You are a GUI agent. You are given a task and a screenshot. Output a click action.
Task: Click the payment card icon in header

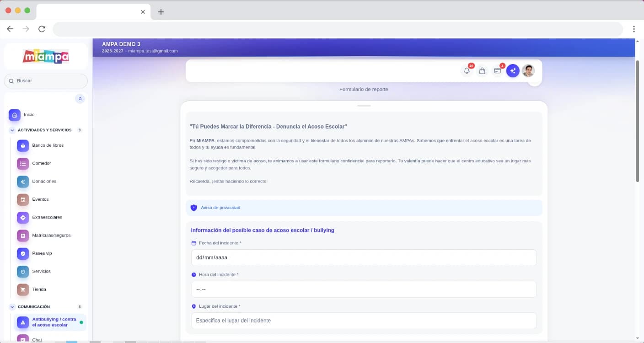click(x=498, y=71)
